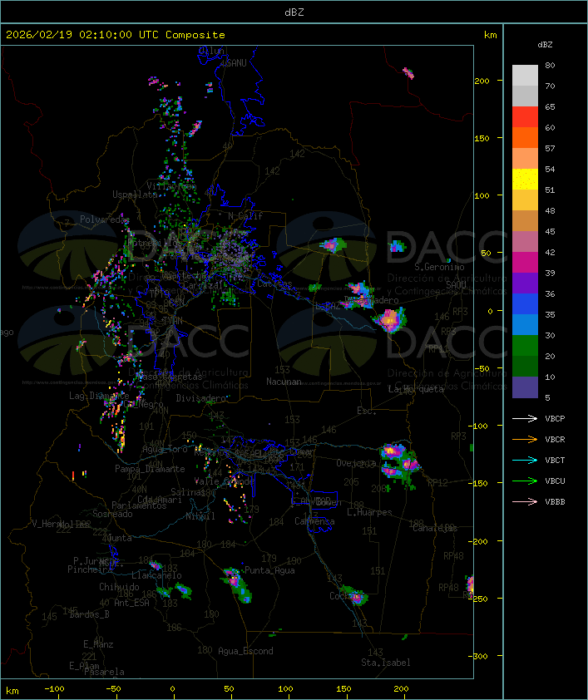The image size is (588, 700).
Task: Pick the dark orange 57-60 dBZ swatch
Action: coord(525,137)
